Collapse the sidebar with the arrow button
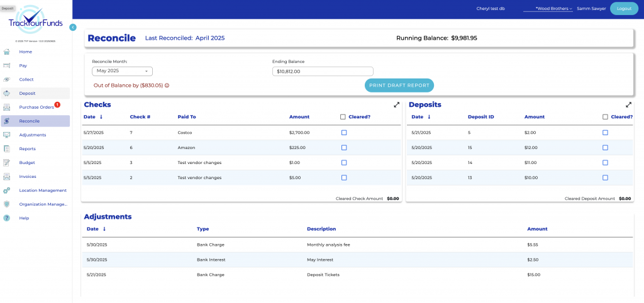The image size is (644, 303). tap(73, 27)
